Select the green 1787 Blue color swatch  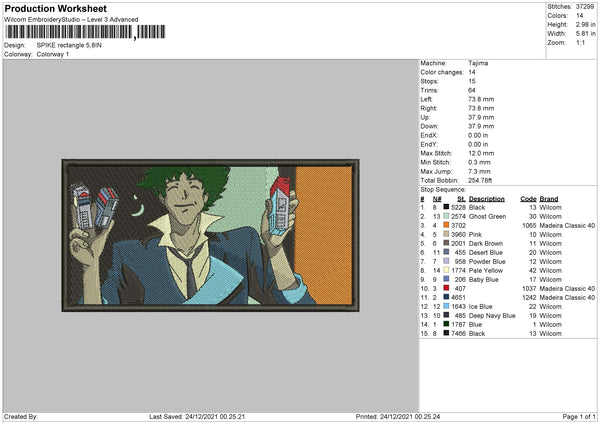tap(446, 324)
